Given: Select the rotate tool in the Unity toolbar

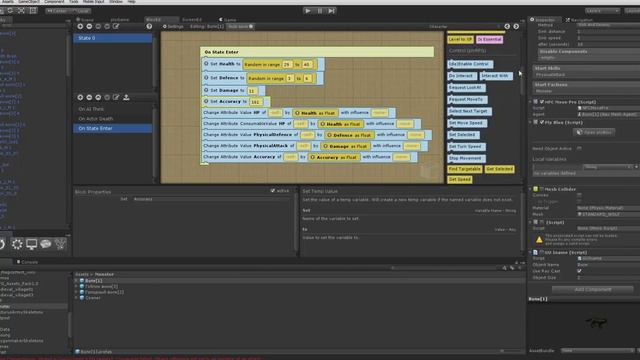Looking at the screenshot, I should (10, 11).
